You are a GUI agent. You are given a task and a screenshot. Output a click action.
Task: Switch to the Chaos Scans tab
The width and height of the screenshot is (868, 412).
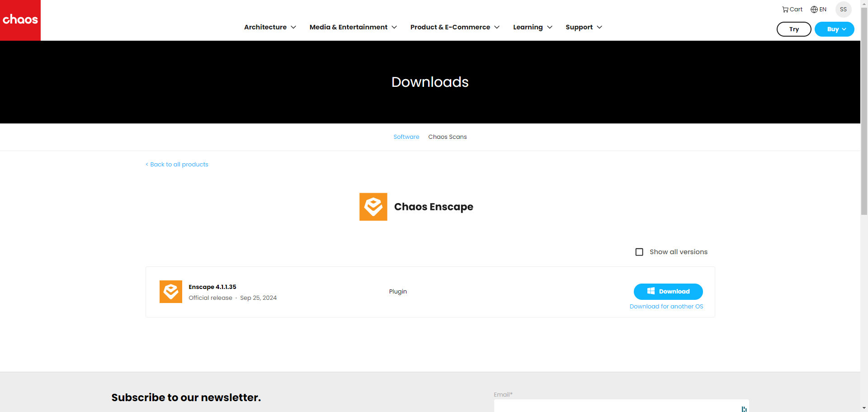448,137
